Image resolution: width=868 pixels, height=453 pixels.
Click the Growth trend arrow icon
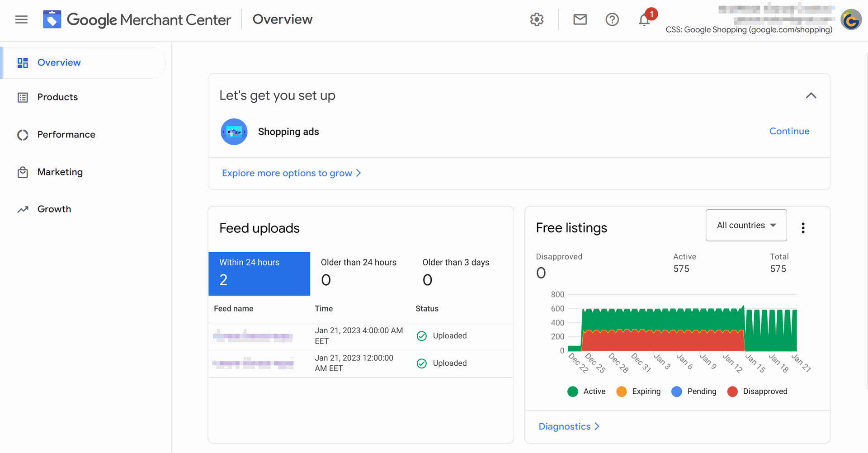tap(23, 209)
